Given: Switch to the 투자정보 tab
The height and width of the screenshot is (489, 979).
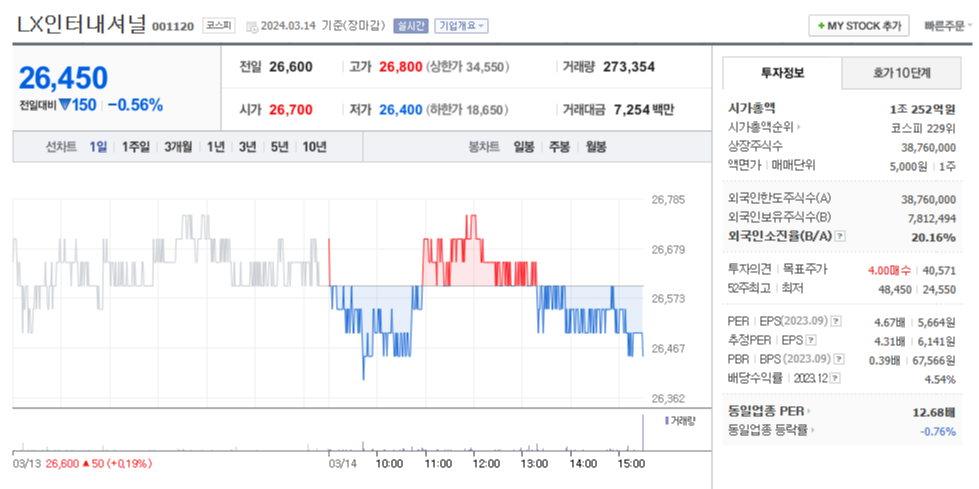Looking at the screenshot, I should coord(782,73).
